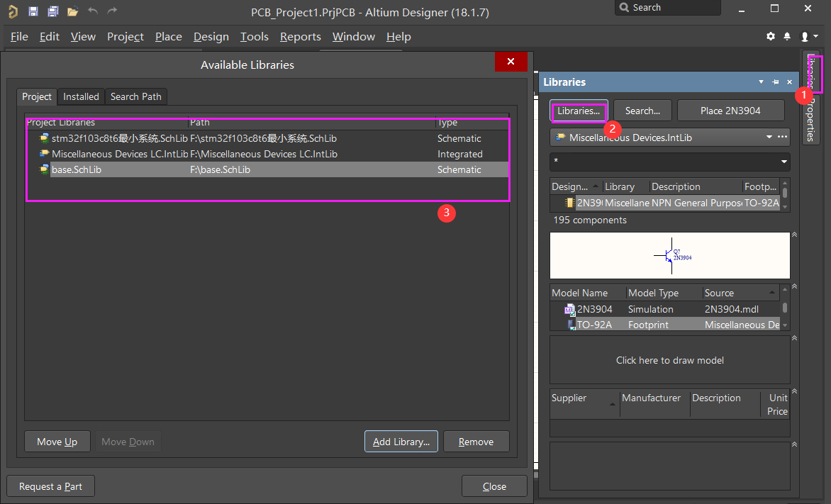Collapse the draw model preview section

click(x=794, y=337)
